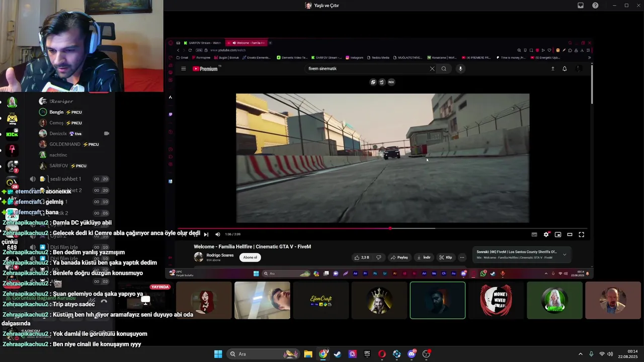Screen dimensions: 644x362
Task: Switch to miniplayer mode
Action: [558, 234]
